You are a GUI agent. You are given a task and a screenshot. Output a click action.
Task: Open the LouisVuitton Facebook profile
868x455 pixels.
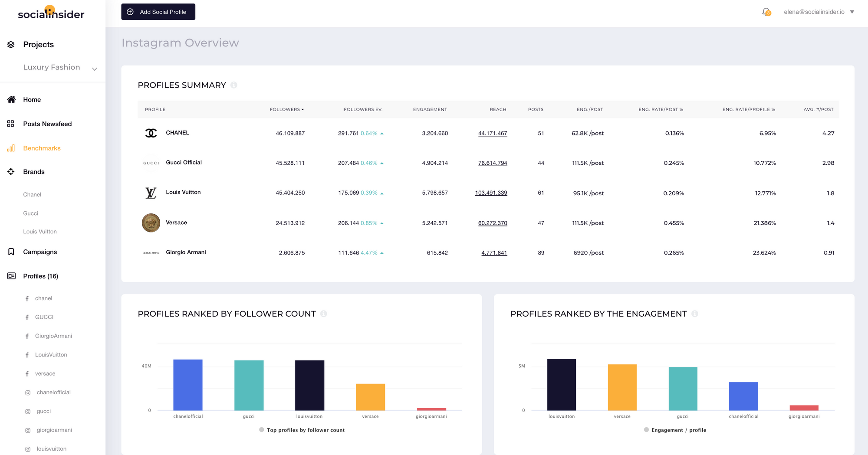point(51,355)
